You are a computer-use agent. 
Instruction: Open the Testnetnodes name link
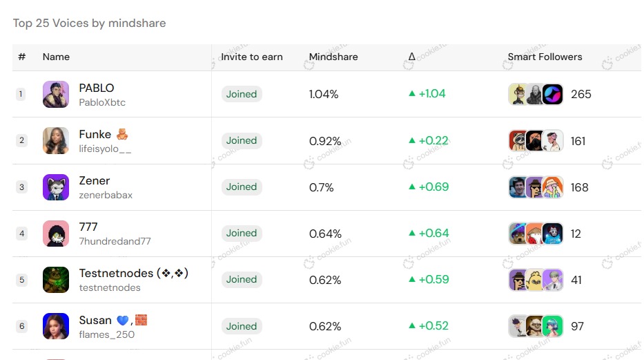pyautogui.click(x=133, y=274)
